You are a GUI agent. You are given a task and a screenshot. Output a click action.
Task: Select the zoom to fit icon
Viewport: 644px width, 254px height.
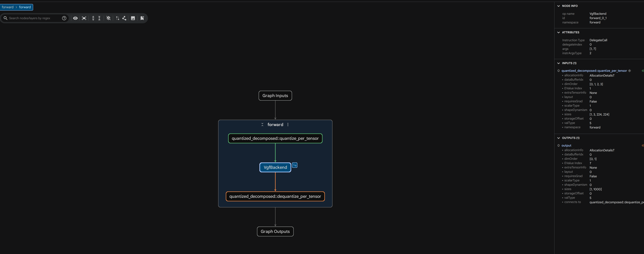84,18
